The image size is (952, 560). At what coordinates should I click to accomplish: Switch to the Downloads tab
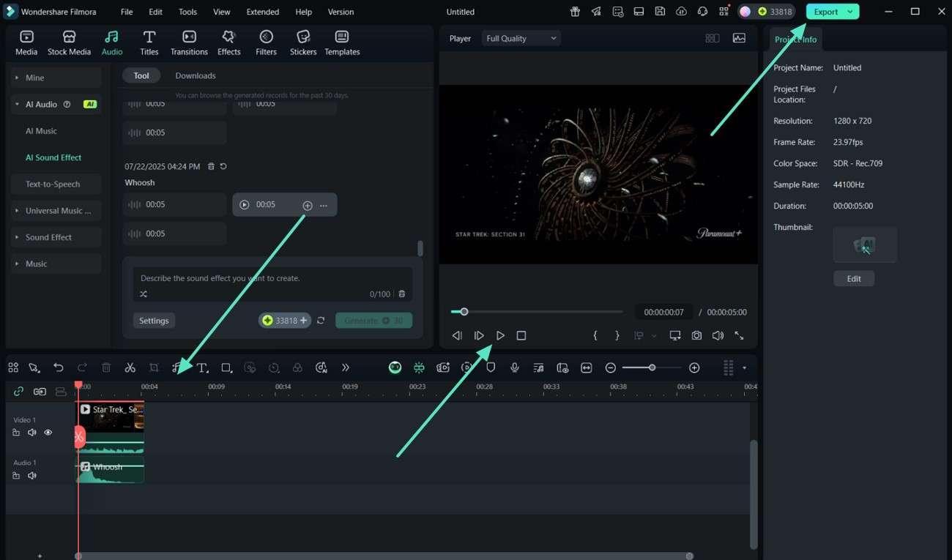pyautogui.click(x=196, y=75)
